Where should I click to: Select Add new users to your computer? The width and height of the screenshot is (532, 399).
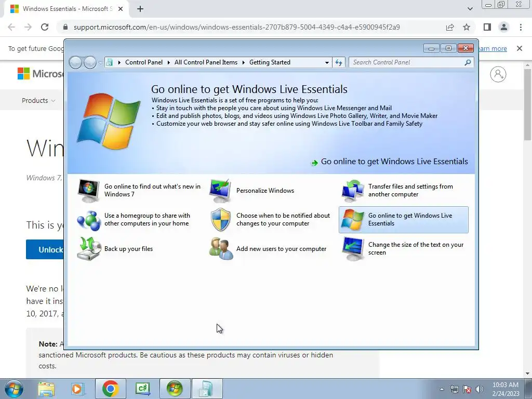click(281, 249)
